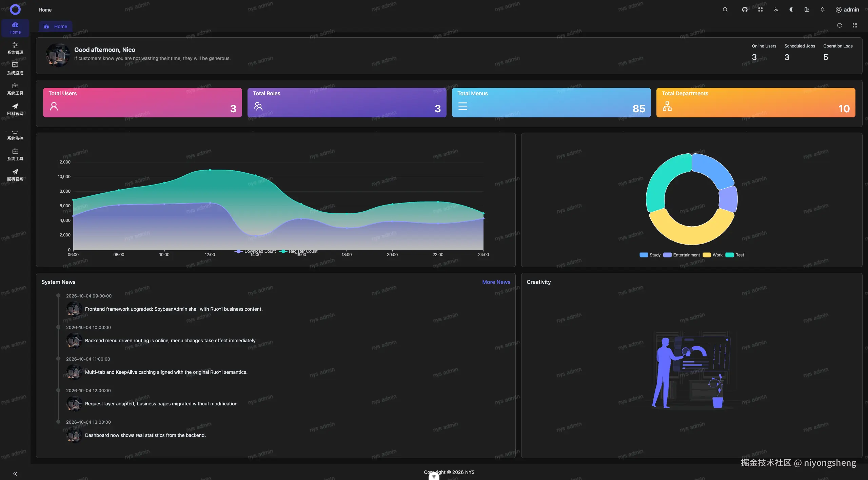
Task: Open the theme configuration icon
Action: pos(807,9)
